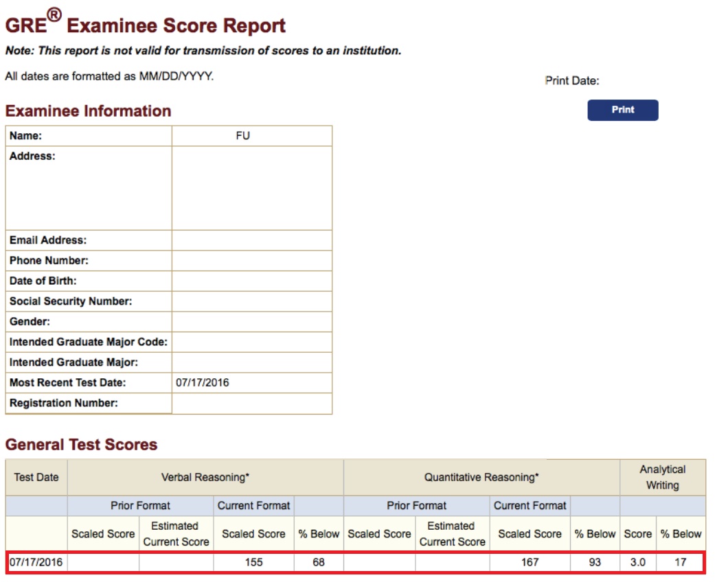Select the quantitative percent below value 93
The height and width of the screenshot is (582, 728).
[x=595, y=562]
